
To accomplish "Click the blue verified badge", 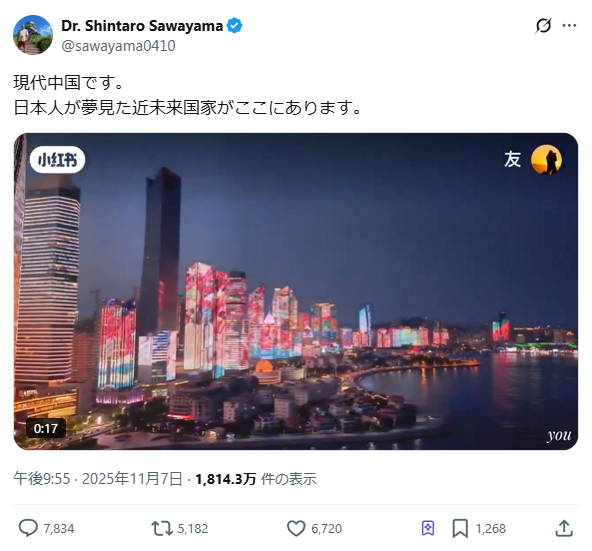I will [234, 26].
